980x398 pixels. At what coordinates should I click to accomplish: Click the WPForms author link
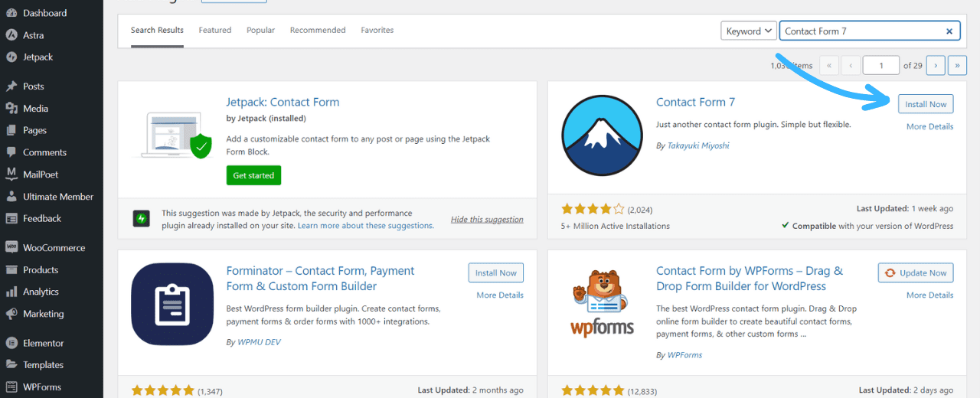684,355
